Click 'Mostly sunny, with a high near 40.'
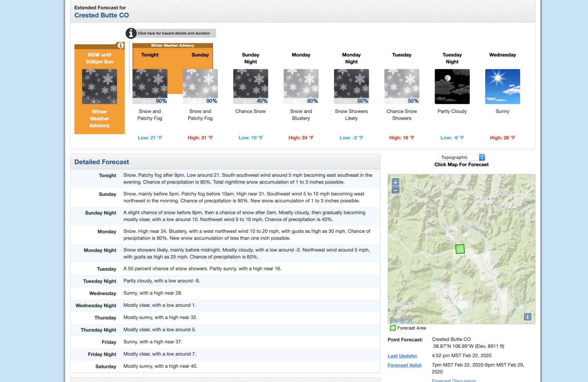The image size is (588, 382). tap(160, 366)
